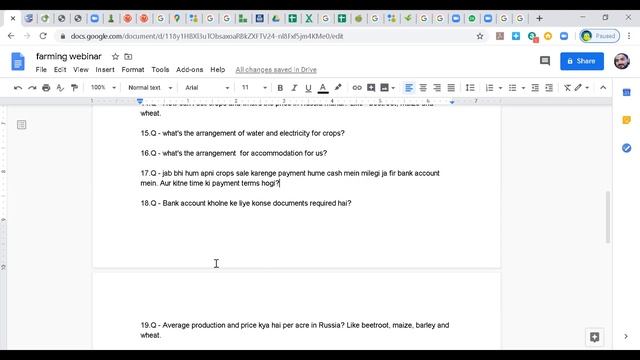This screenshot has height=360, width=640.
Task: Decrease indent of the paragraph
Action: point(535,88)
